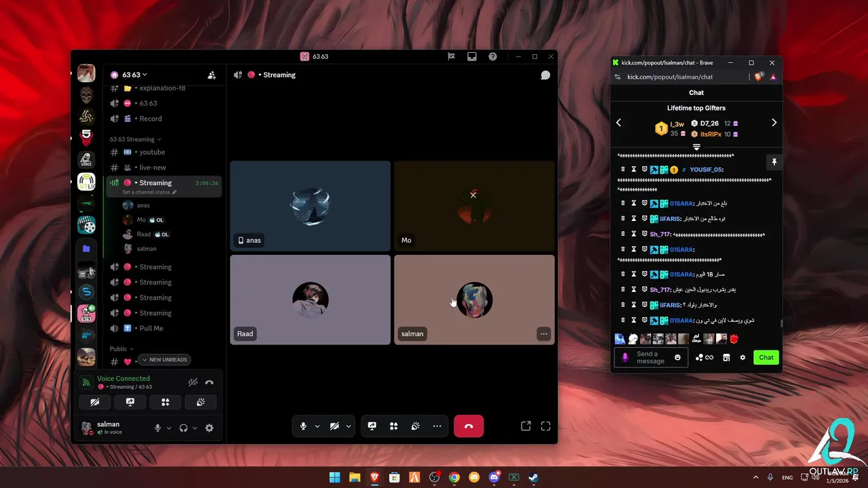
Task: Expand output device options beside headphone icon
Action: coord(195,428)
